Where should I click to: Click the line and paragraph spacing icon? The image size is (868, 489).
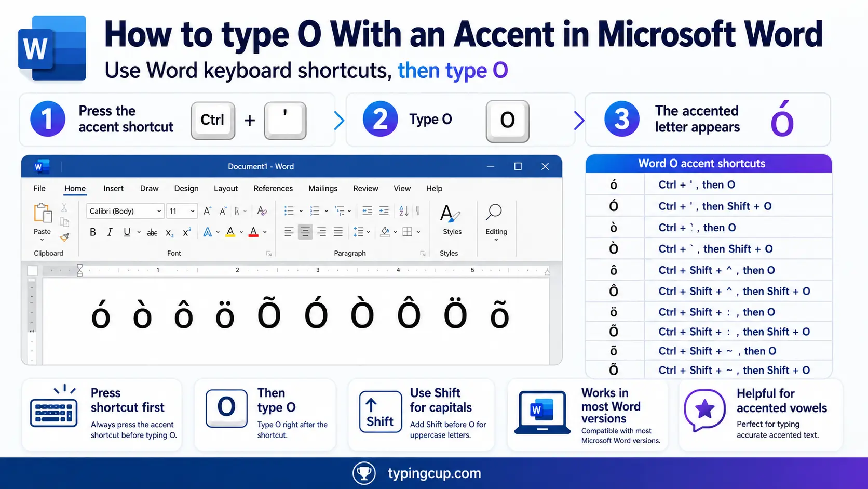(358, 232)
